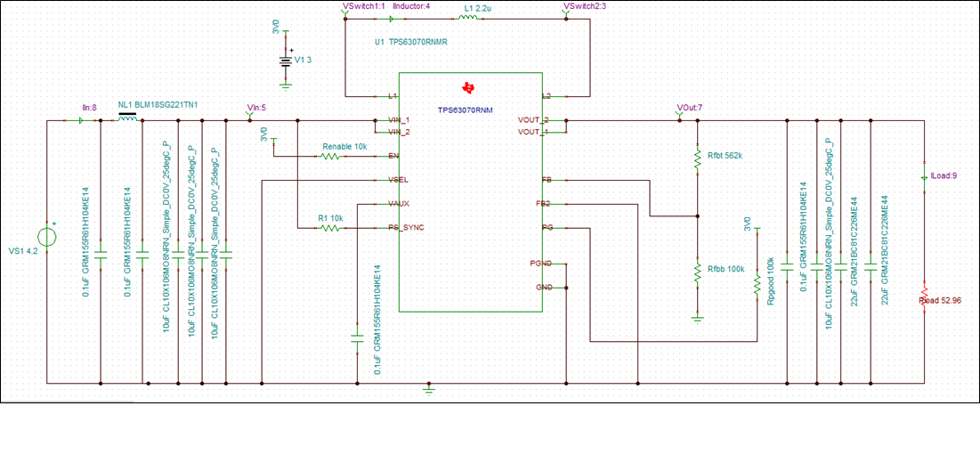Click the VAUX pin label
The width and height of the screenshot is (980, 471).
pos(398,204)
